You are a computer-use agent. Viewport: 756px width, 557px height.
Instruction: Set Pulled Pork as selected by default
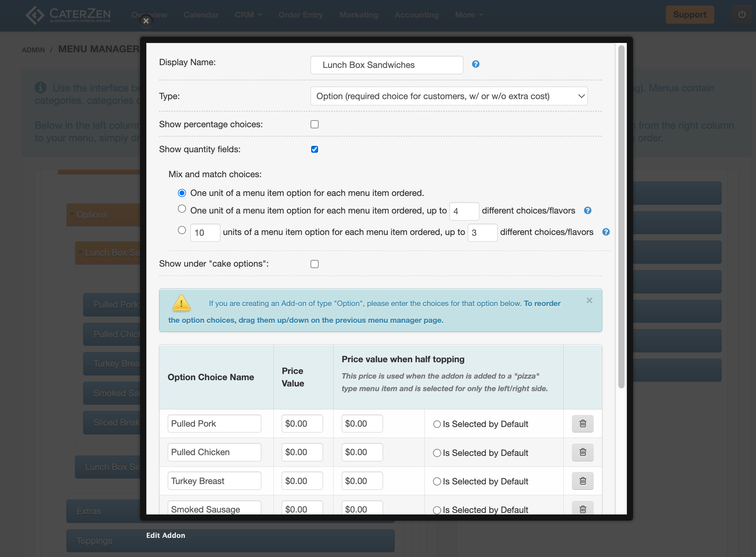(x=437, y=424)
